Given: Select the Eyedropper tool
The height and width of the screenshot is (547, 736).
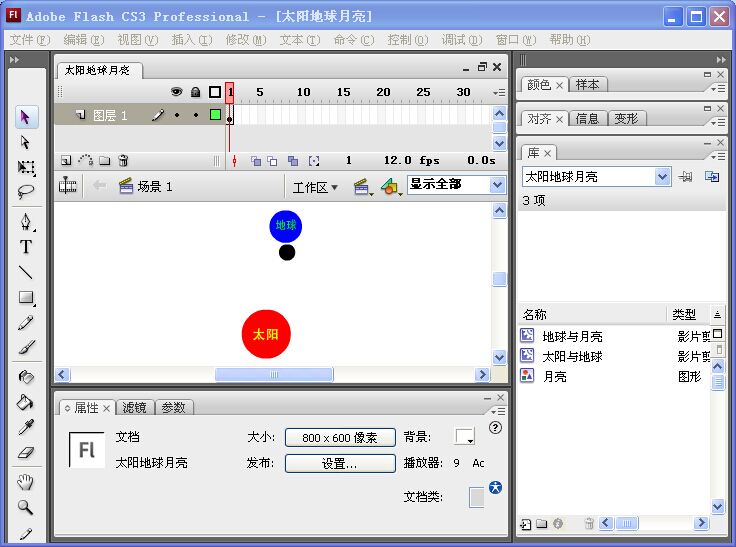Looking at the screenshot, I should 25,427.
